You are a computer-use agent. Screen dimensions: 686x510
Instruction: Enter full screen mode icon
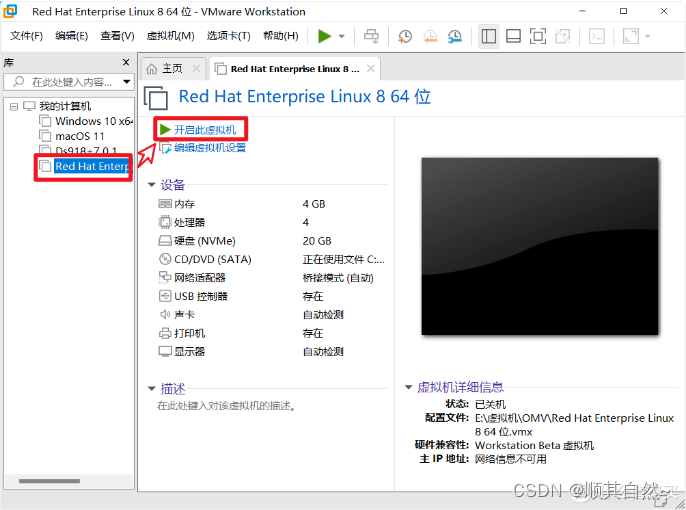click(538, 36)
